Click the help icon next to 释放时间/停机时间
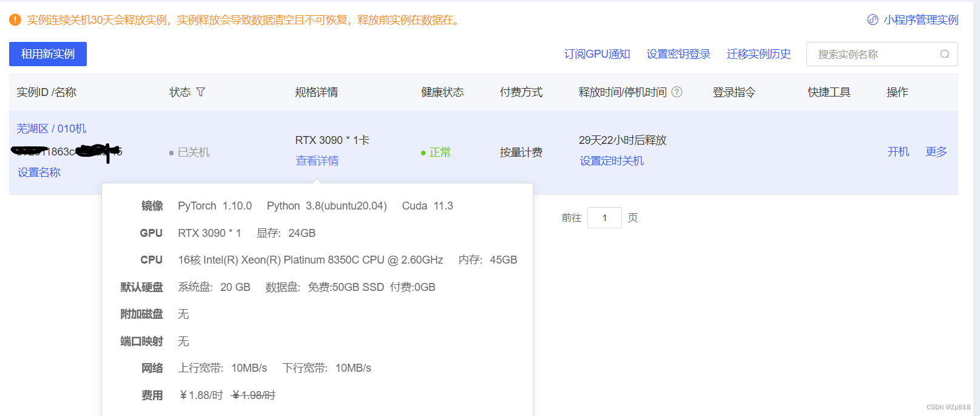Image resolution: width=980 pixels, height=416 pixels. point(677,92)
